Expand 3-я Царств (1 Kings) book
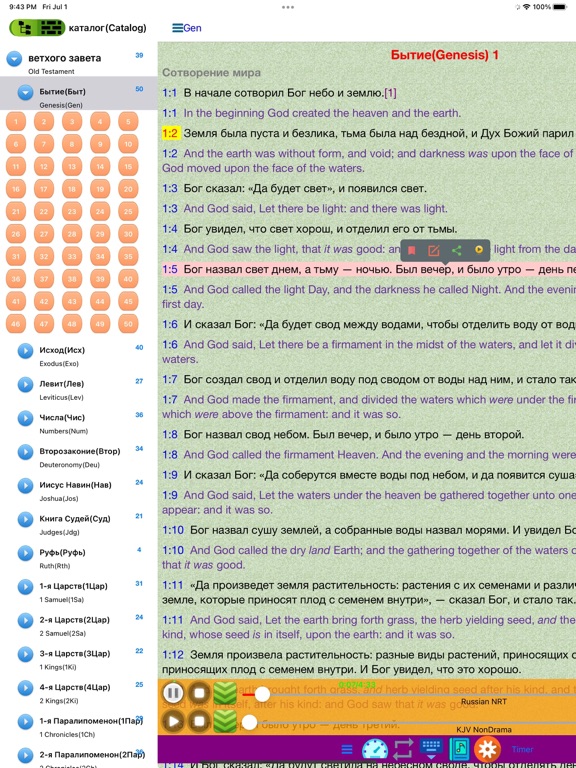 pos(25,654)
